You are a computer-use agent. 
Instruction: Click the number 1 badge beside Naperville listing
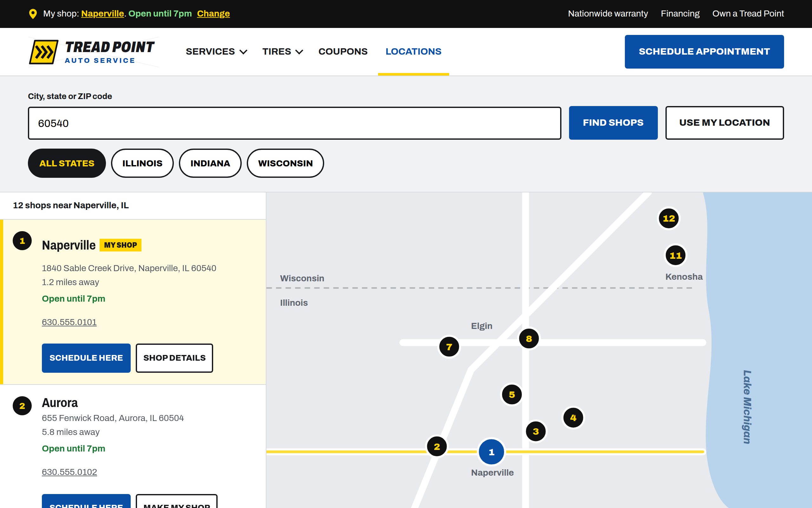[x=22, y=241]
